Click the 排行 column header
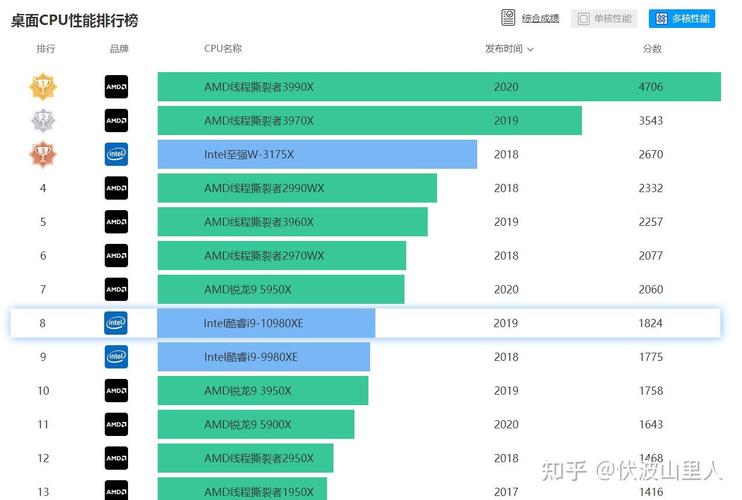 click(x=46, y=48)
